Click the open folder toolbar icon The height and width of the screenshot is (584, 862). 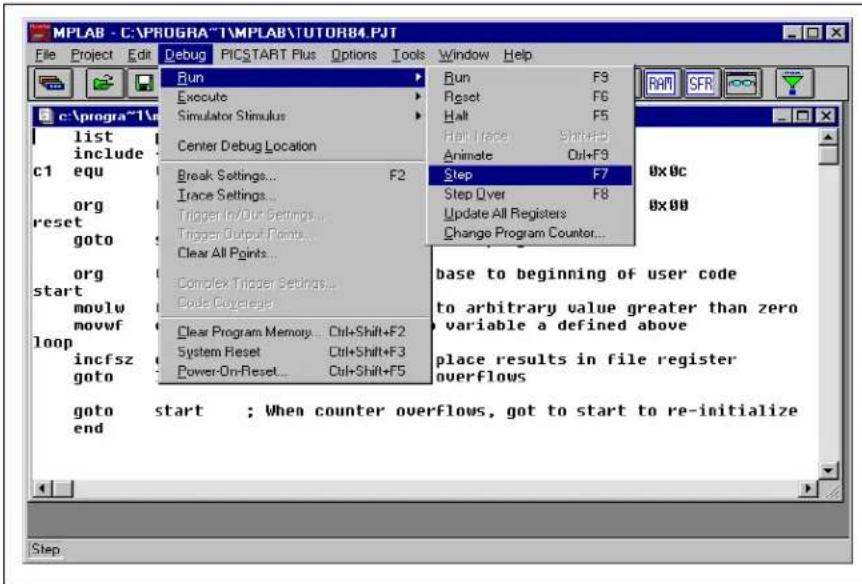click(x=104, y=84)
